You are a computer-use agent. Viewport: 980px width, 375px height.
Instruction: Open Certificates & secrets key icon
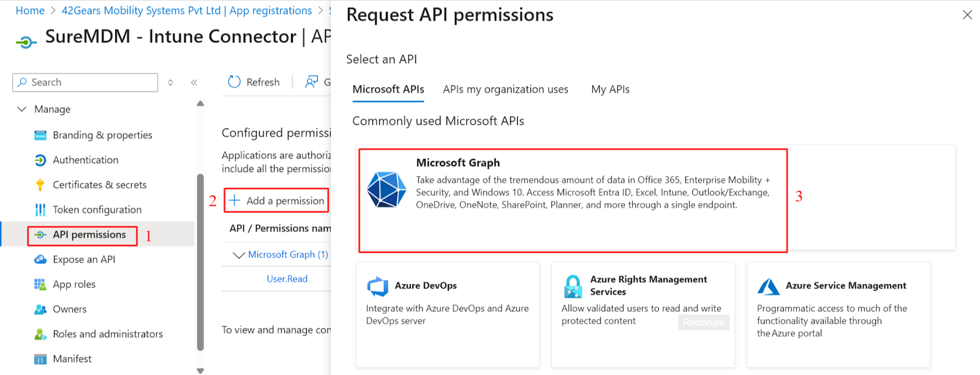coord(40,185)
